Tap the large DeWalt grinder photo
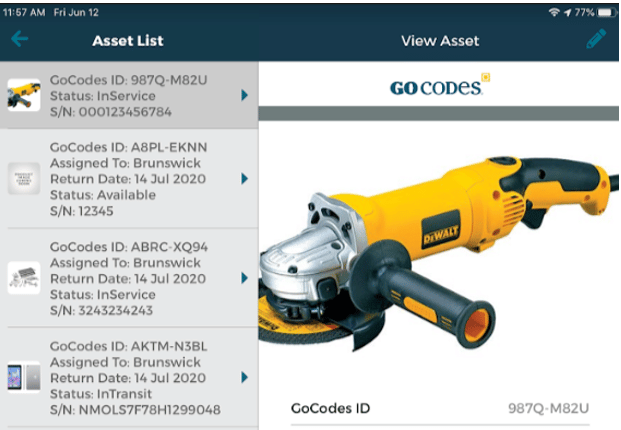 439,253
